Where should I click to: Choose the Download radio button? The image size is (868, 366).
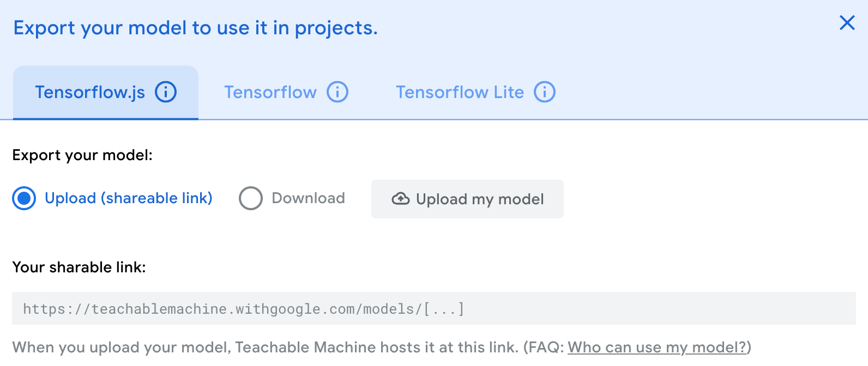251,198
